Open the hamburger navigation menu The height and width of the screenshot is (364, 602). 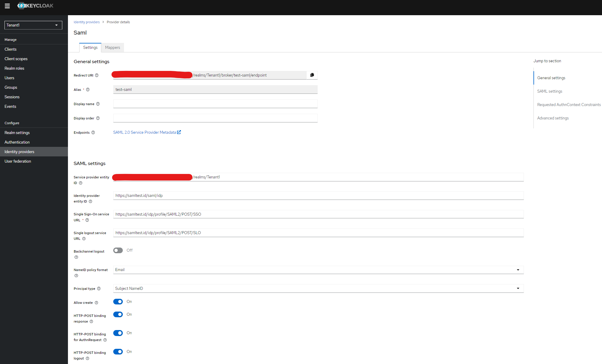[x=7, y=6]
